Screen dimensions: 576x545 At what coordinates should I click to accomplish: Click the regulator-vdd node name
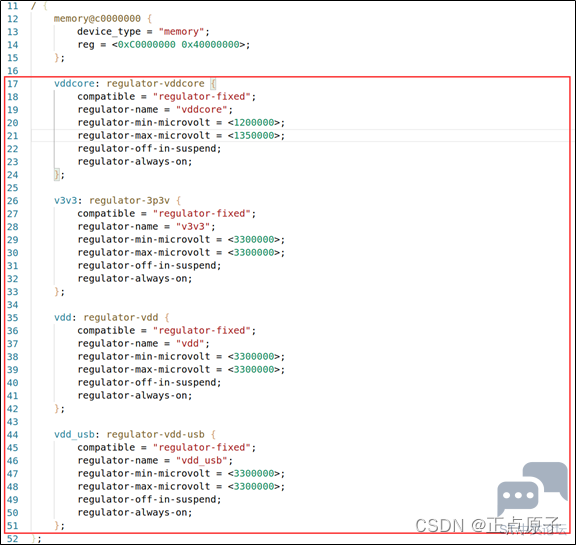point(121,317)
